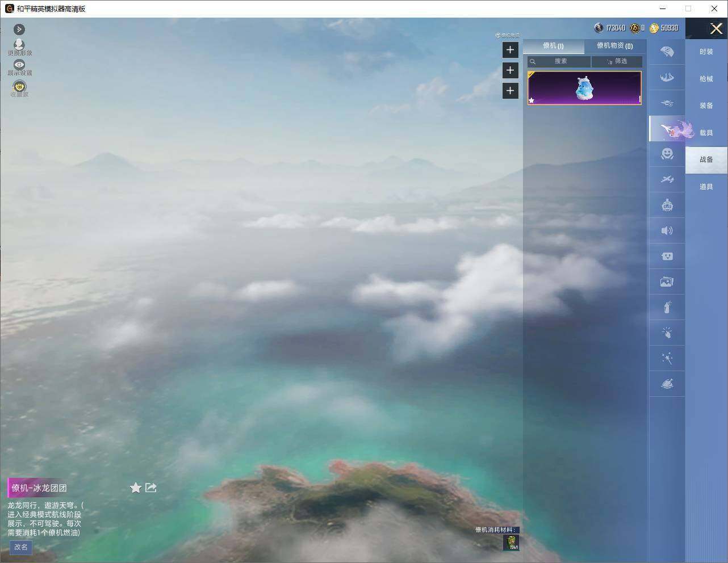This screenshot has height=563, width=728.
Task: Select the picture background category icon
Action: (x=667, y=281)
